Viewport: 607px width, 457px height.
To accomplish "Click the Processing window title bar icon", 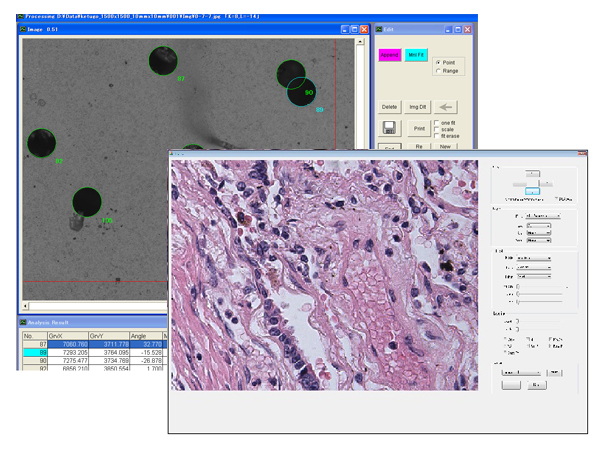I will (x=21, y=17).
